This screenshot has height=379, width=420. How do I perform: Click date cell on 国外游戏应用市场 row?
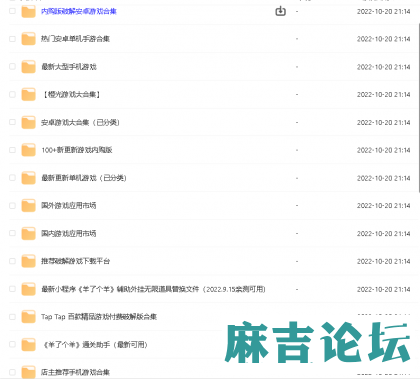(x=383, y=206)
